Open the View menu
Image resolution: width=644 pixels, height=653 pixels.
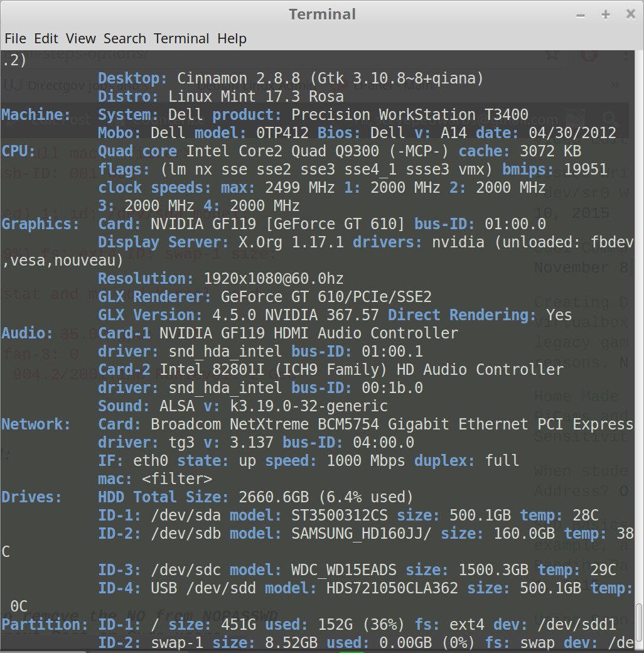(81, 39)
